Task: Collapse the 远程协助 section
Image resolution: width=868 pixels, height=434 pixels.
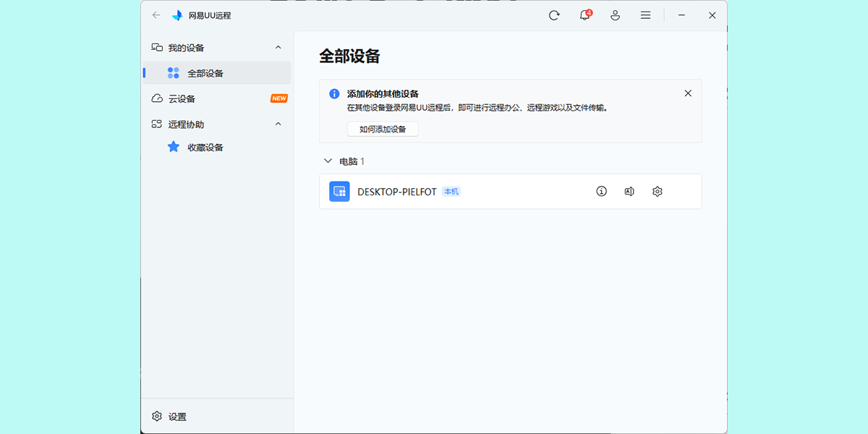Action: pos(278,124)
